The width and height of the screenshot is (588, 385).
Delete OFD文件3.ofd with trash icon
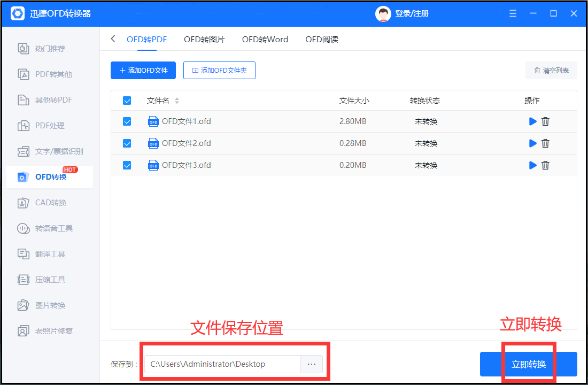pyautogui.click(x=545, y=165)
